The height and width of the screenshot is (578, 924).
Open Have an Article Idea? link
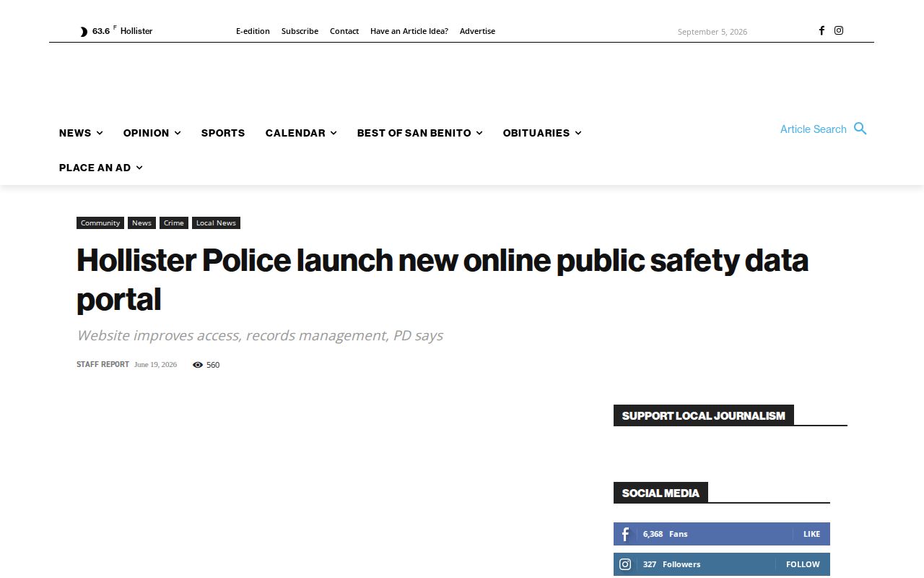click(x=409, y=31)
